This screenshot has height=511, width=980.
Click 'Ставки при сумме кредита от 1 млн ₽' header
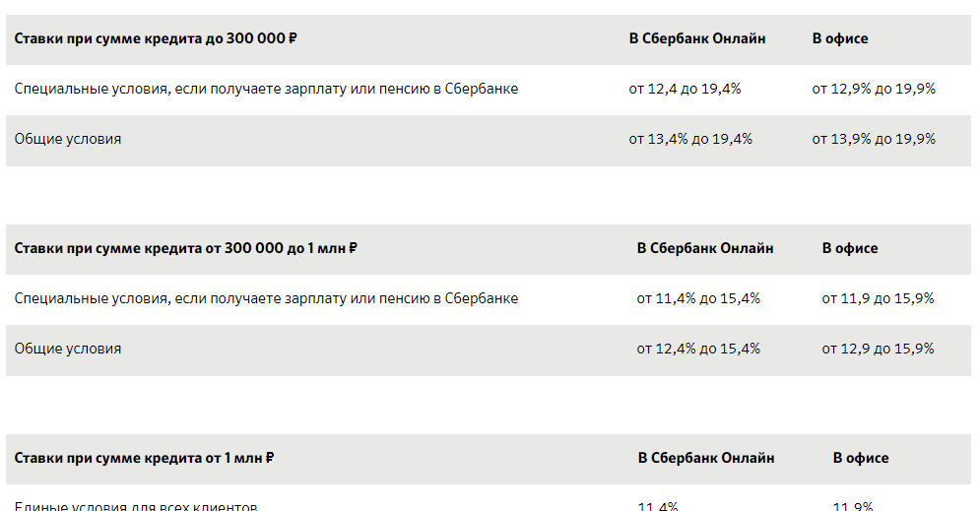click(145, 459)
